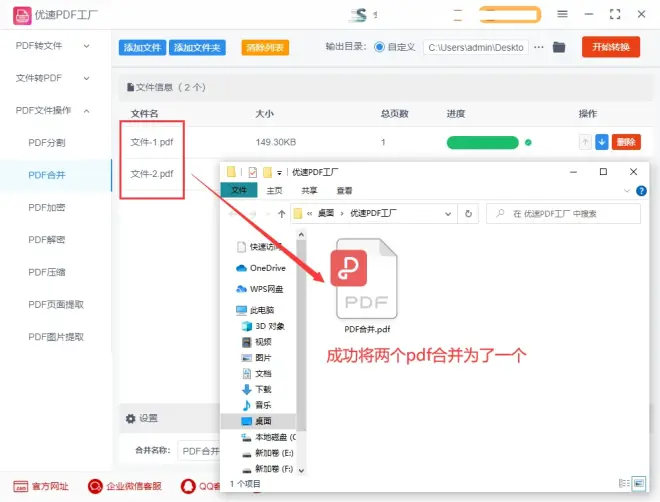Select 此电脑 in Explorer sidebar

[255, 310]
